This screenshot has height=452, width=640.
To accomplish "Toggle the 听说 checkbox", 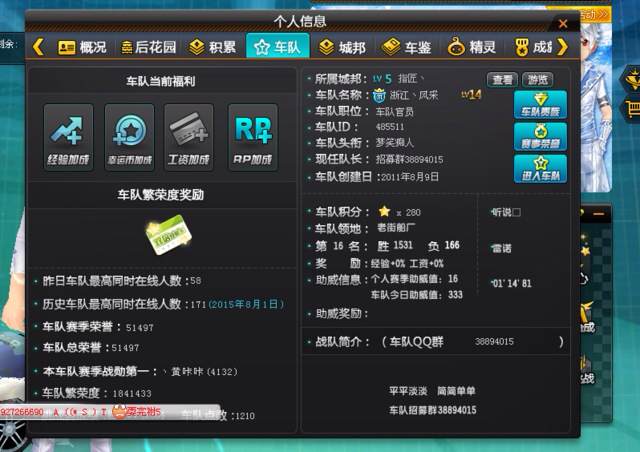I will [x=516, y=212].
